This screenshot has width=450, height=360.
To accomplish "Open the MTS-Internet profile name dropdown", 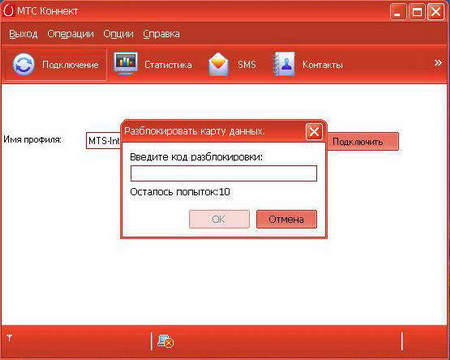I will coord(103,141).
